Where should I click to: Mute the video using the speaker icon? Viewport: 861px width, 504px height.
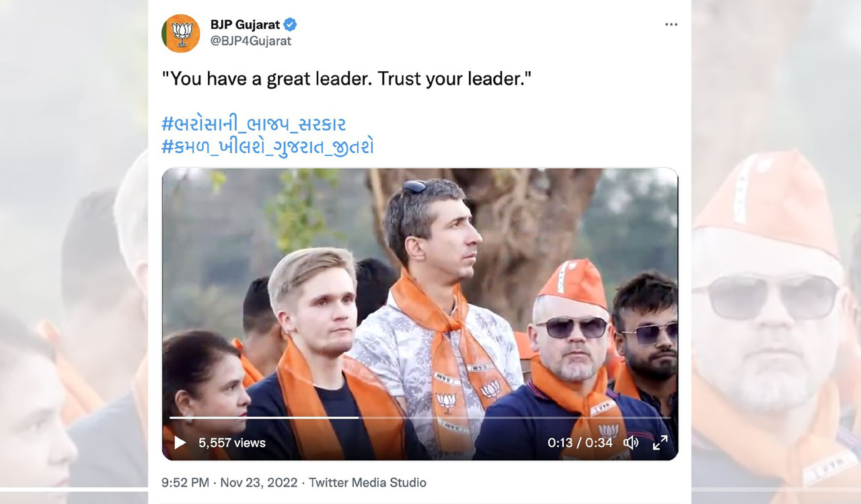[630, 443]
